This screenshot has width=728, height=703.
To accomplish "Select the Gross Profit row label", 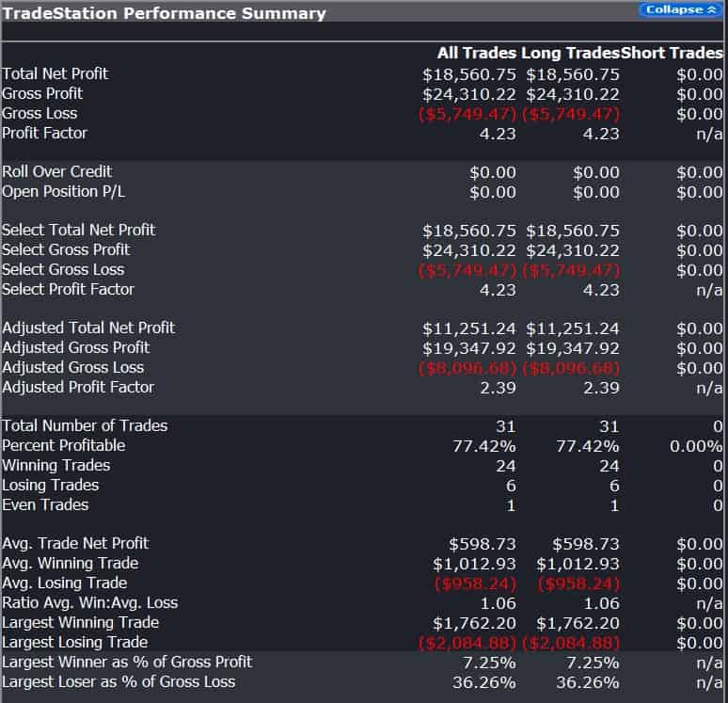I will pos(42,94).
